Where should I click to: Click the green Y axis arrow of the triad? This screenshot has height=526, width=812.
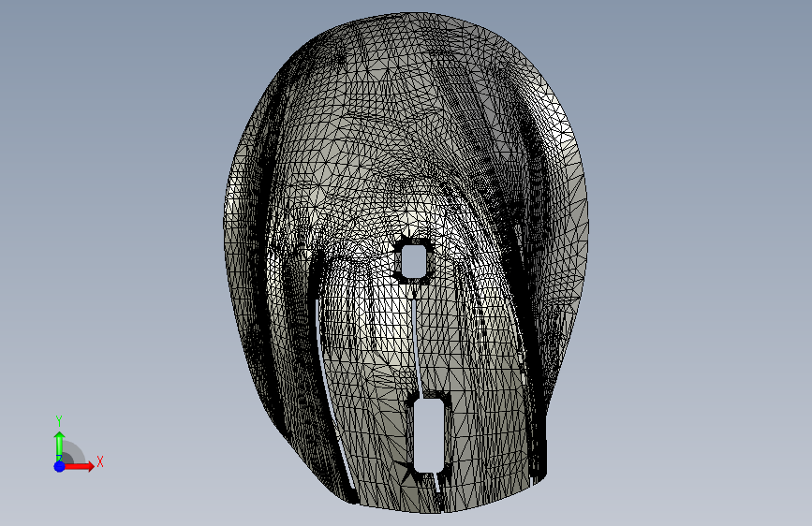pyautogui.click(x=60, y=446)
